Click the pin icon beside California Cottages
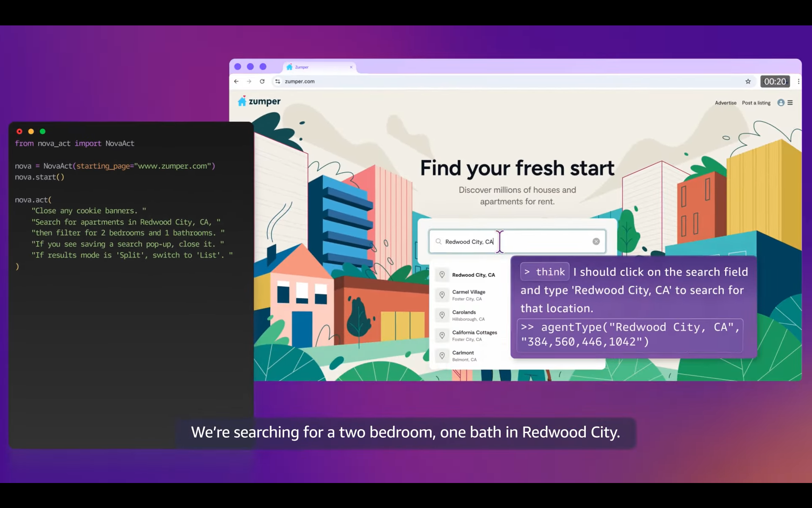Screen dimensions: 812x508 tap(442, 336)
